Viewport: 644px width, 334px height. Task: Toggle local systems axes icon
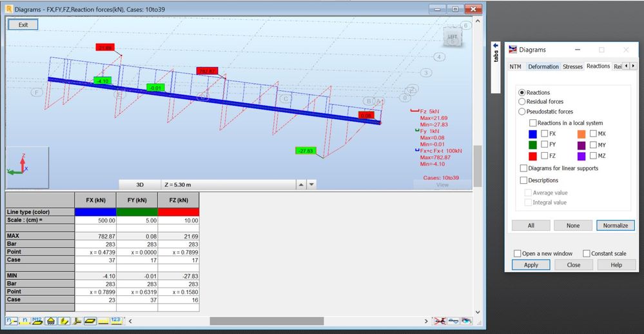click(77, 321)
